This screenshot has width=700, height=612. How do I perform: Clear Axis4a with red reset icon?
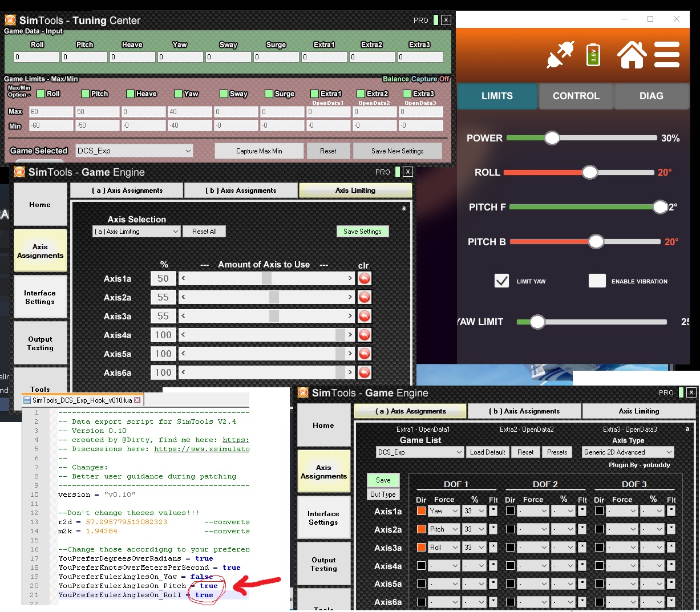365,335
